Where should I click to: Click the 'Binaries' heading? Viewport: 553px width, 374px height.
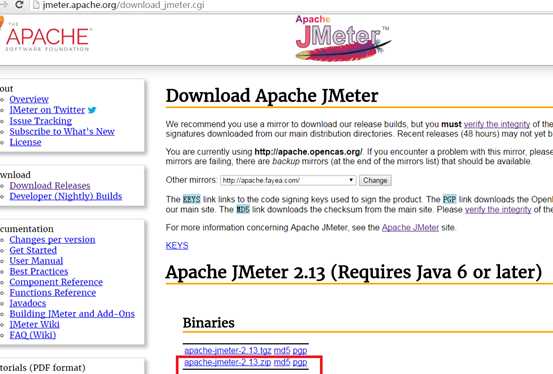(209, 323)
